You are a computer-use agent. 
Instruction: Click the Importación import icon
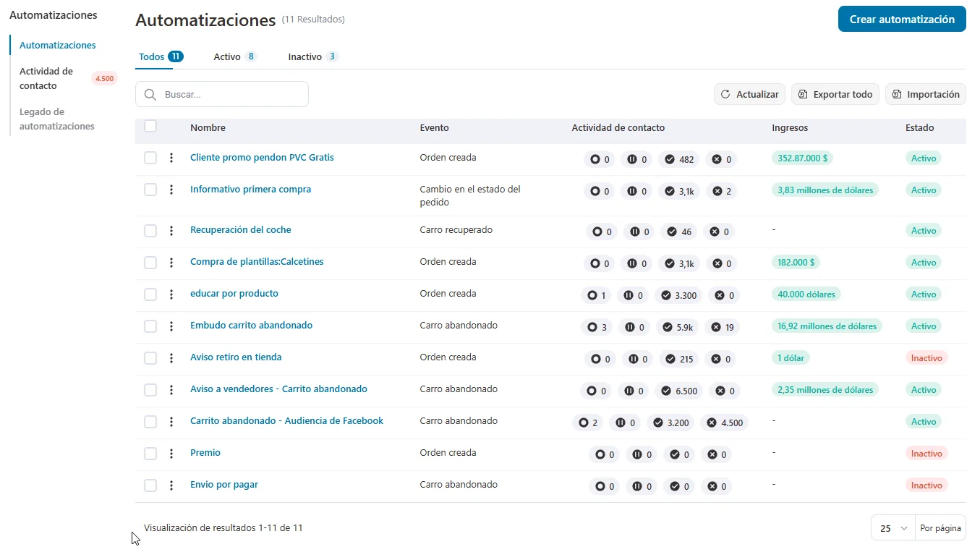coord(897,94)
